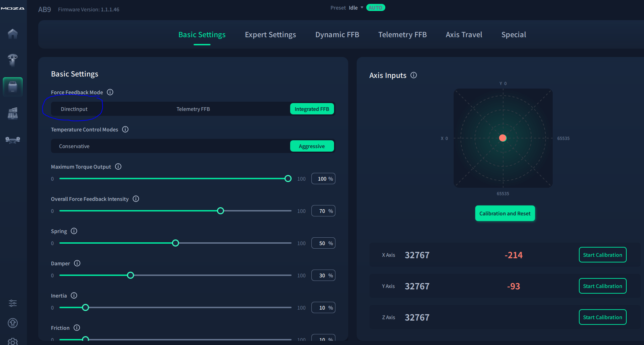This screenshot has width=644, height=345.
Task: Click the Damper slider handle
Action: [x=131, y=275]
